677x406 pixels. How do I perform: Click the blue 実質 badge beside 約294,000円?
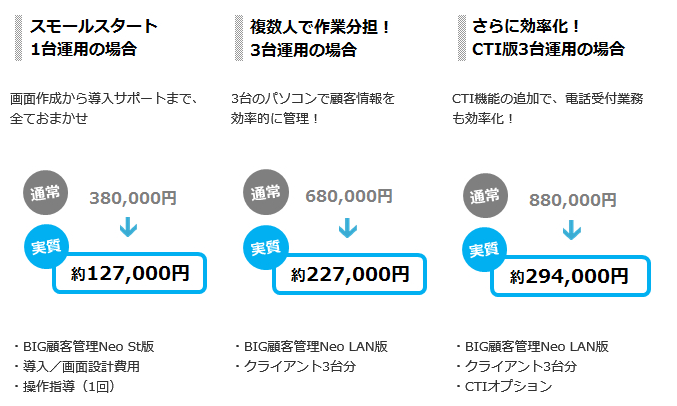(x=484, y=250)
